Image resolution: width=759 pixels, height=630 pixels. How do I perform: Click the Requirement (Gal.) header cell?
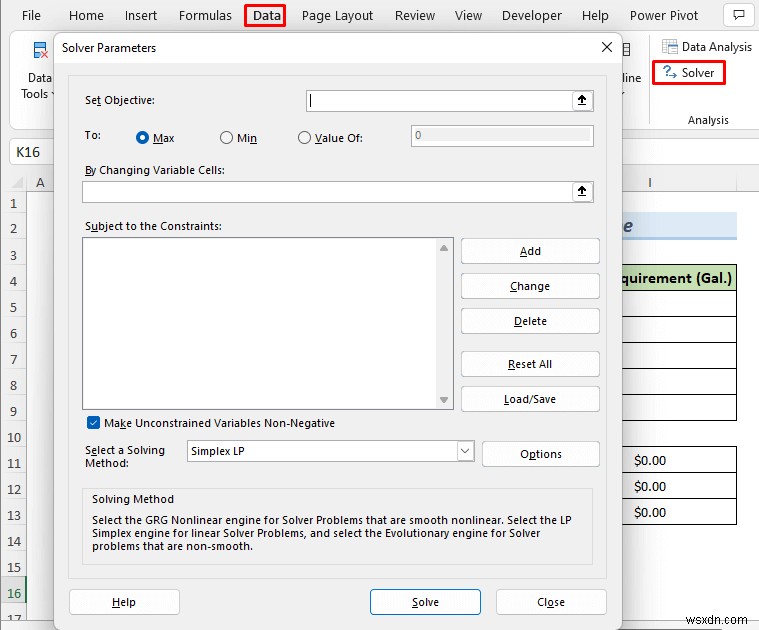(x=679, y=278)
